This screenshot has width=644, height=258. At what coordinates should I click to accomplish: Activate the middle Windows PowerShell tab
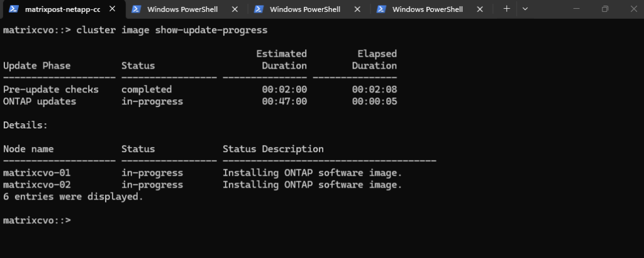305,9
